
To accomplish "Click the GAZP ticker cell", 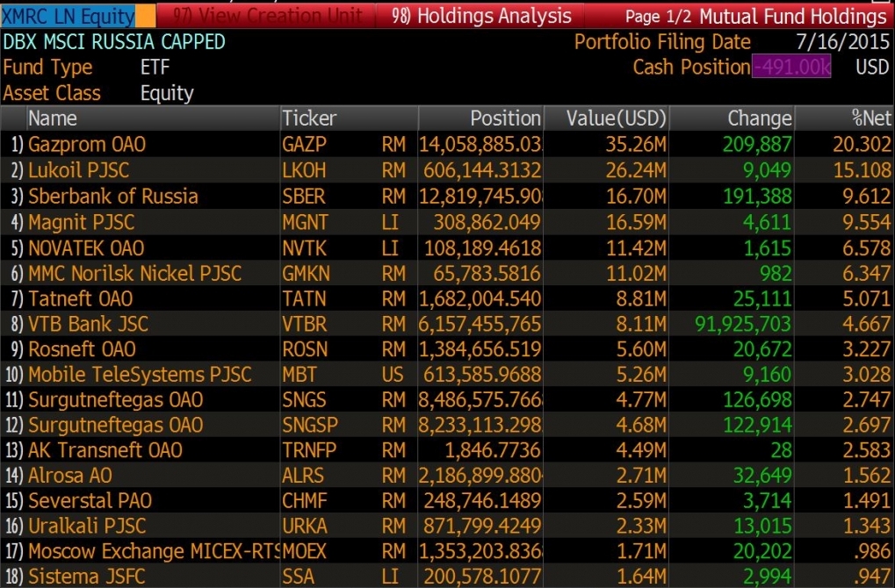I will (304, 144).
